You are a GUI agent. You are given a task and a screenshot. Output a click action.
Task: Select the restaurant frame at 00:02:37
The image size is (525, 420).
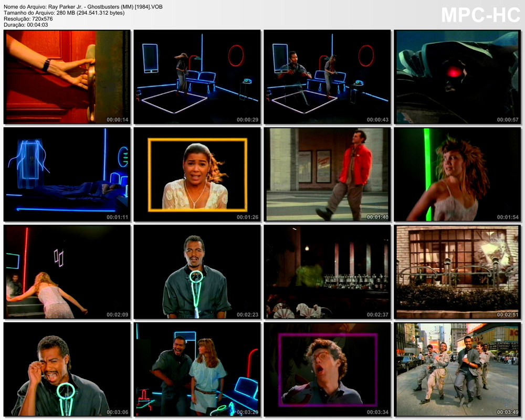(x=327, y=272)
